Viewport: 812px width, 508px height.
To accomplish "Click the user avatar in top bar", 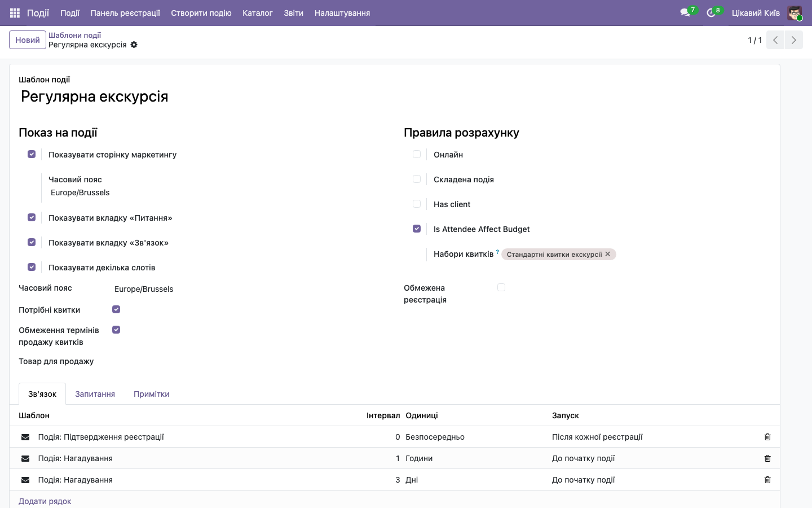I will [x=795, y=13].
